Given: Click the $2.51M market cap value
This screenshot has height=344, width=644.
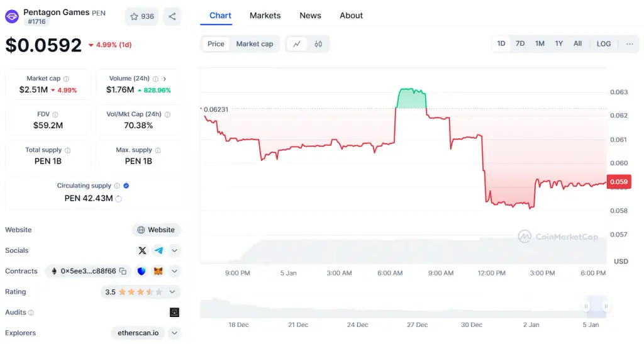Looking at the screenshot, I should pyautogui.click(x=34, y=90).
